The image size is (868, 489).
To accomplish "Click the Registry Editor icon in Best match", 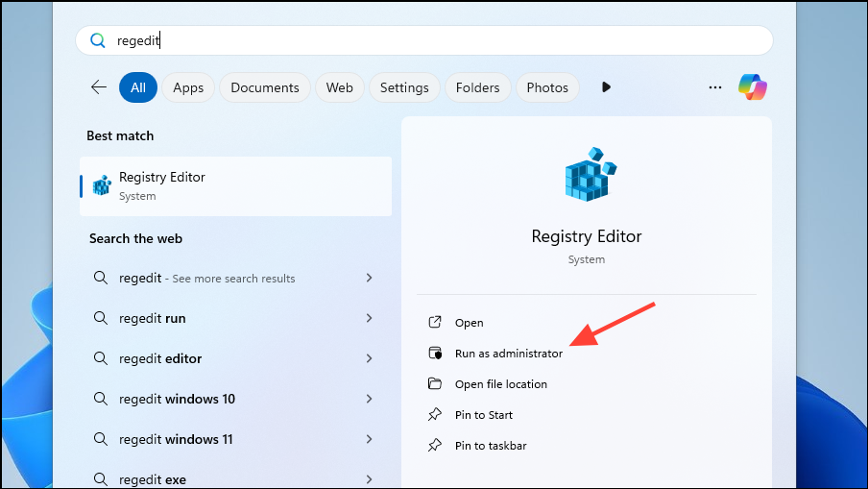I will [102, 185].
